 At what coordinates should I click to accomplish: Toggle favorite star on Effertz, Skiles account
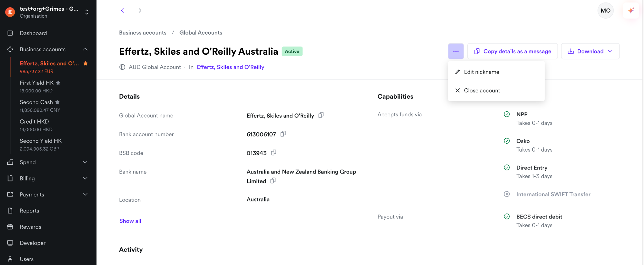point(86,63)
